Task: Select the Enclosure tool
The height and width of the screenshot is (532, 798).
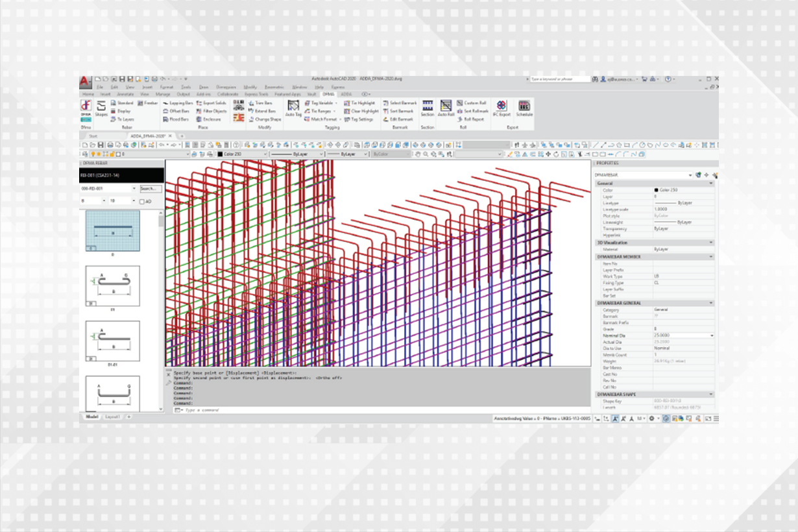Action: (x=208, y=119)
